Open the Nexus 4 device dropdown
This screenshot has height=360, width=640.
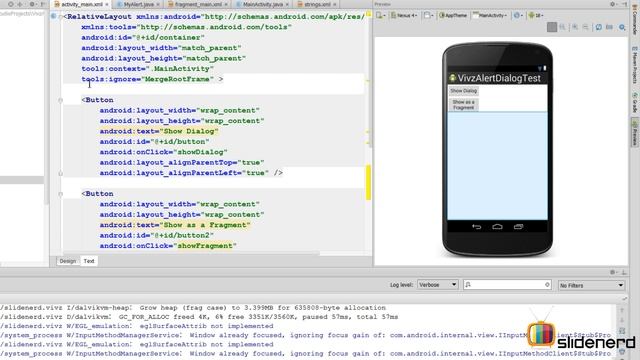coord(404,16)
